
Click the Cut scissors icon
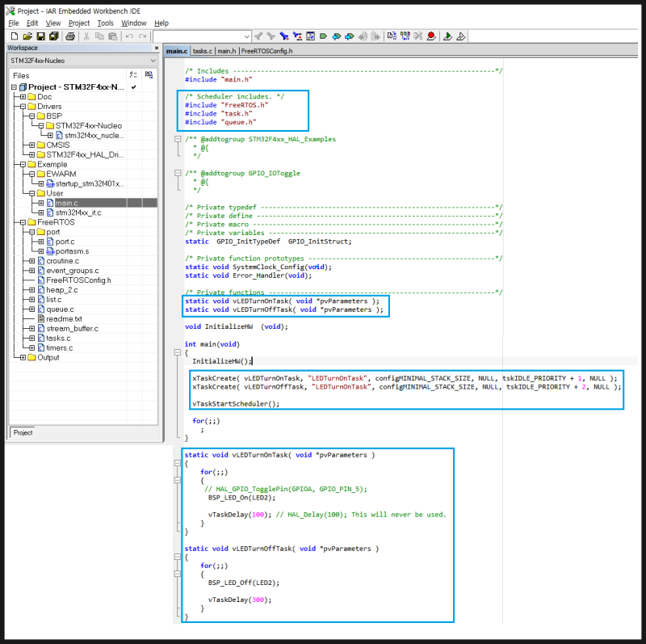tap(86, 36)
